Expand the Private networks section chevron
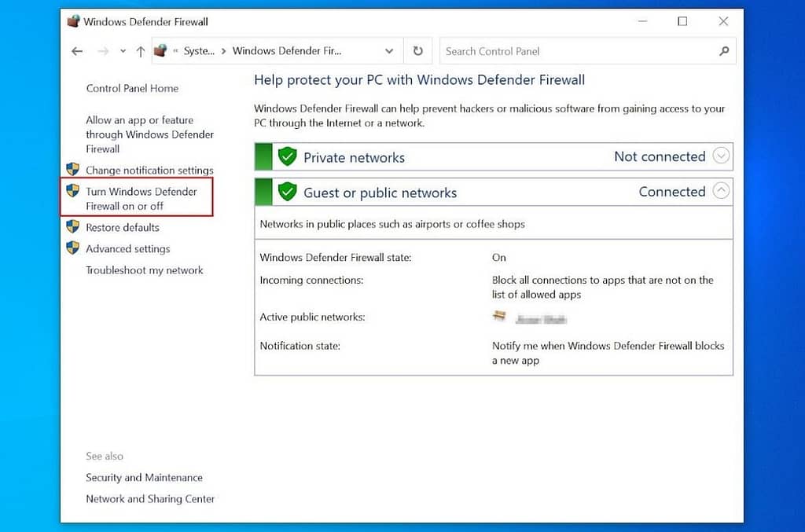 (721, 156)
